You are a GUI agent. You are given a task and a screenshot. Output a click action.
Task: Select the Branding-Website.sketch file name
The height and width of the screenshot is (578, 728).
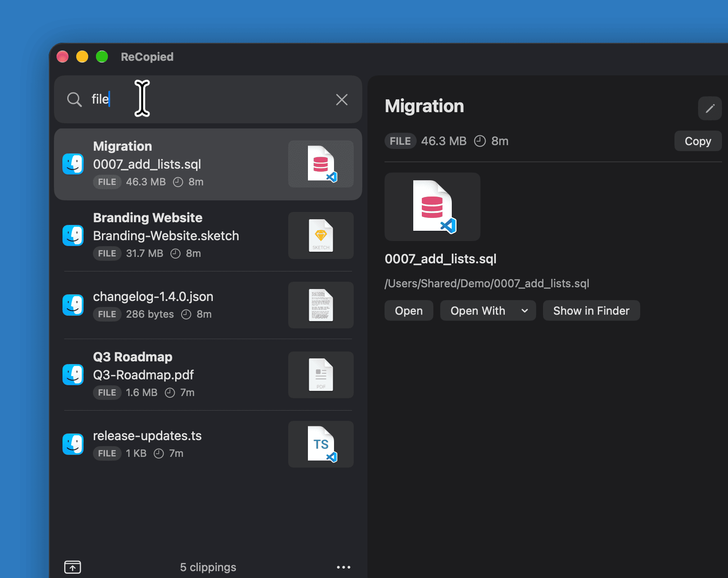coord(166,235)
